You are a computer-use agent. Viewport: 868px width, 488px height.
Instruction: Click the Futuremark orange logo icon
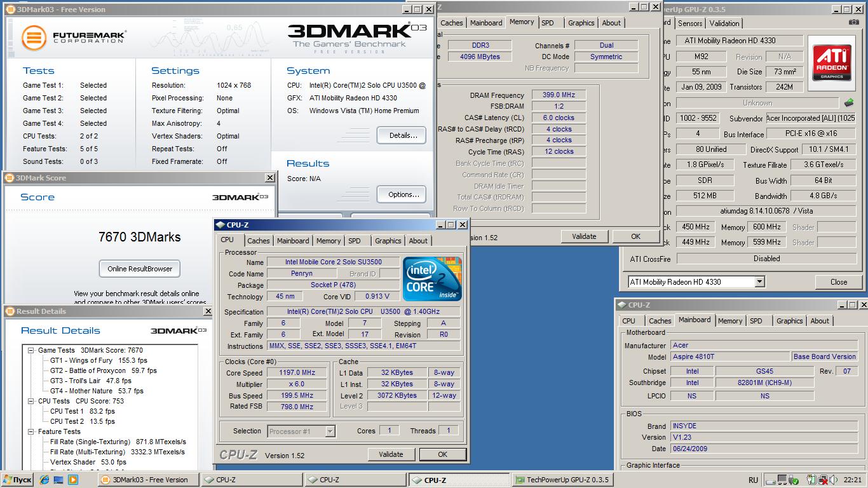pos(34,37)
